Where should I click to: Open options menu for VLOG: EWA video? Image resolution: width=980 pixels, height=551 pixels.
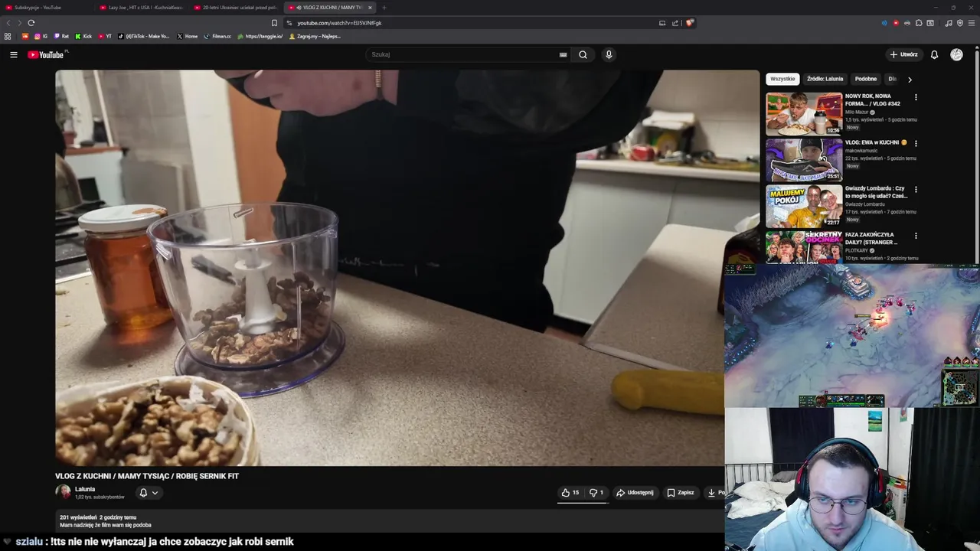pyautogui.click(x=916, y=143)
